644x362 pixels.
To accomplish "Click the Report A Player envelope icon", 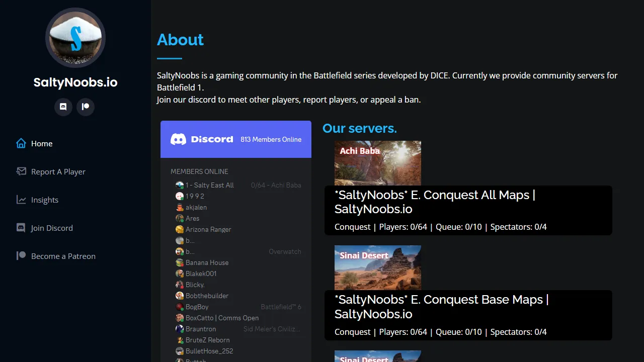I will pyautogui.click(x=20, y=171).
